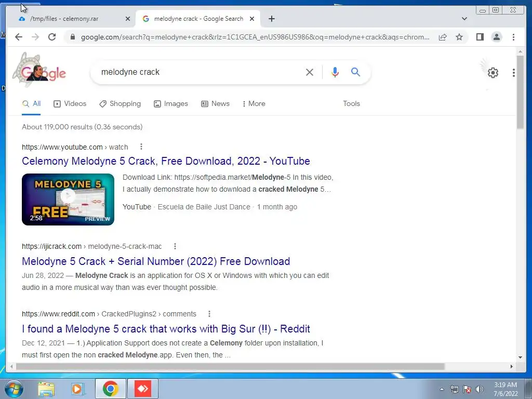The width and height of the screenshot is (532, 399).
Task: Start voice search with microphone
Action: [335, 72]
